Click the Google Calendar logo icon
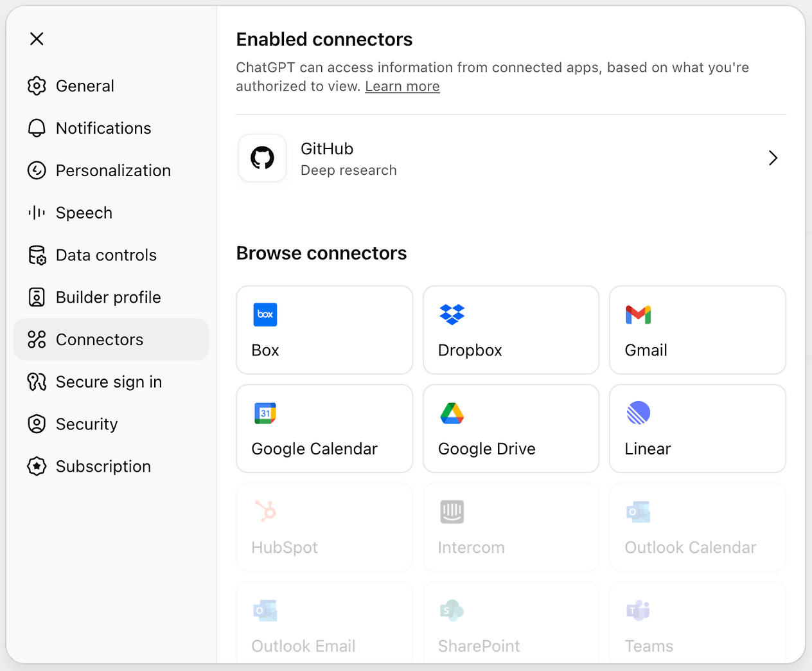The width and height of the screenshot is (812, 671). coord(265,413)
